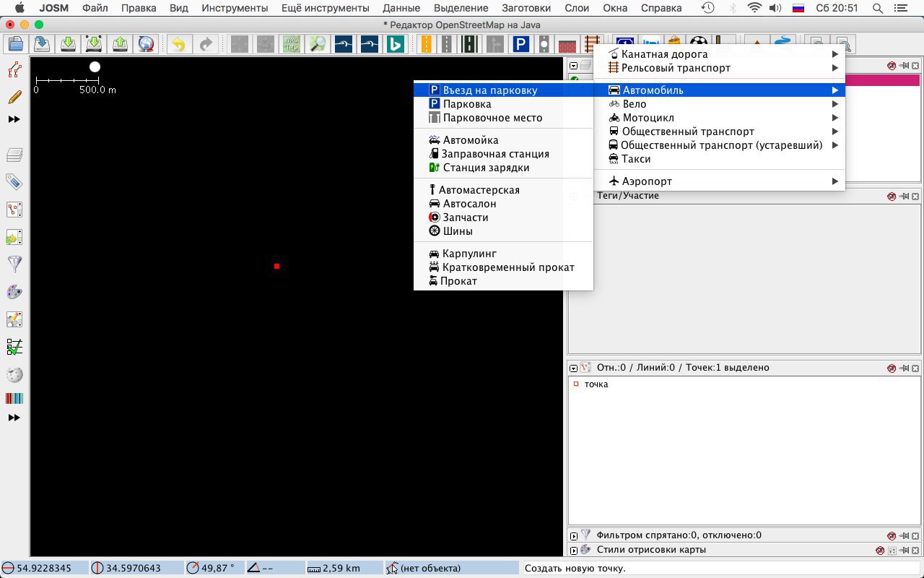Expand the filter panel with its triangle
Screen dimensions: 924x578
point(574,536)
